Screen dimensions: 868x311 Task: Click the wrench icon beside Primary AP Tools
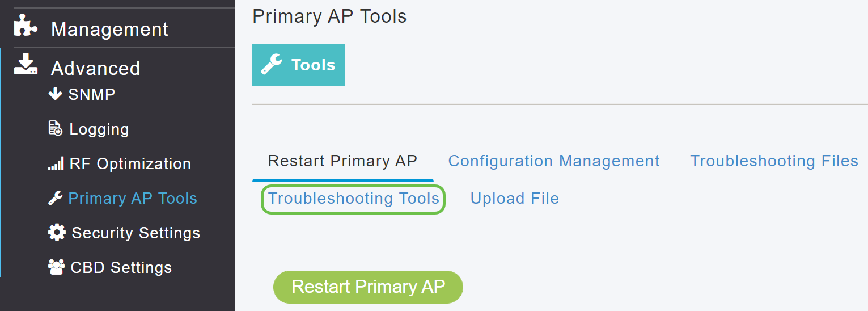(x=55, y=198)
